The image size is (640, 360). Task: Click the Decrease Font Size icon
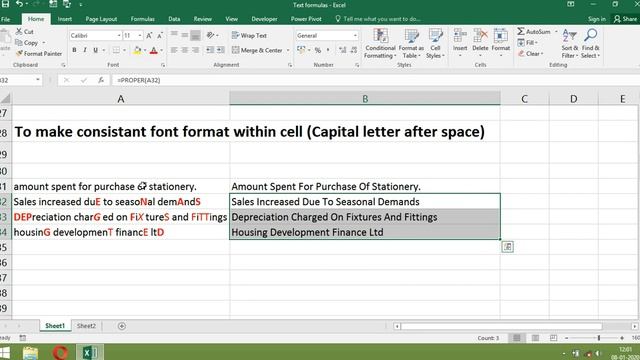pyautogui.click(x=160, y=36)
